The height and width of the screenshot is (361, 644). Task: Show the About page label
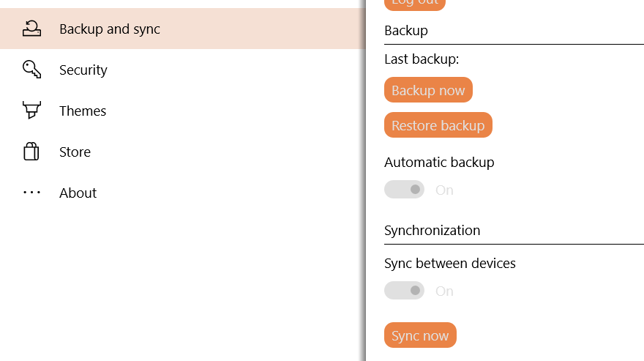point(78,193)
